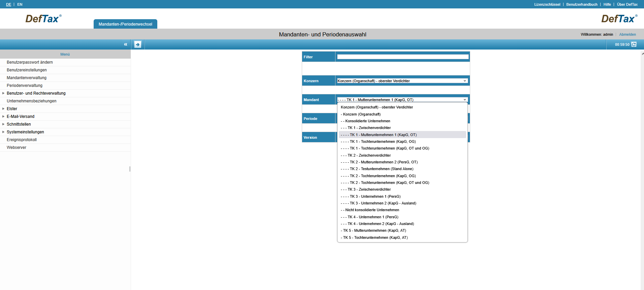Screen dimensions: 644x290
Task: Open the Hilfe link
Action: pyautogui.click(x=607, y=4)
